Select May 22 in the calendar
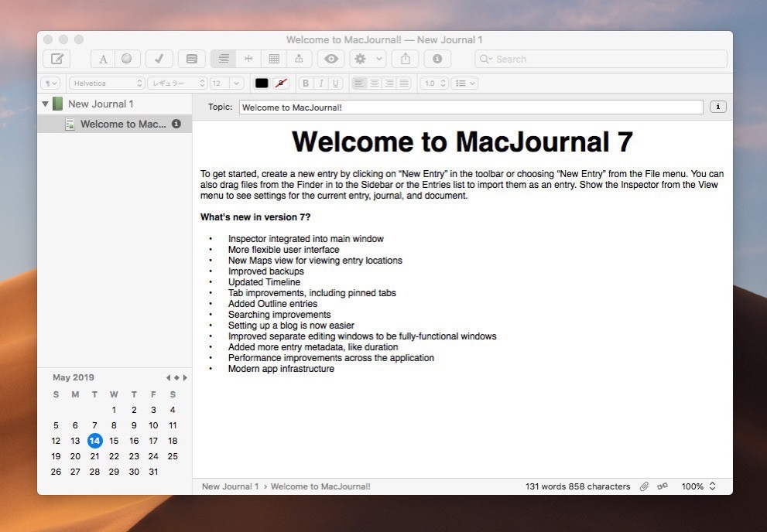This screenshot has width=767, height=532. pyautogui.click(x=114, y=456)
